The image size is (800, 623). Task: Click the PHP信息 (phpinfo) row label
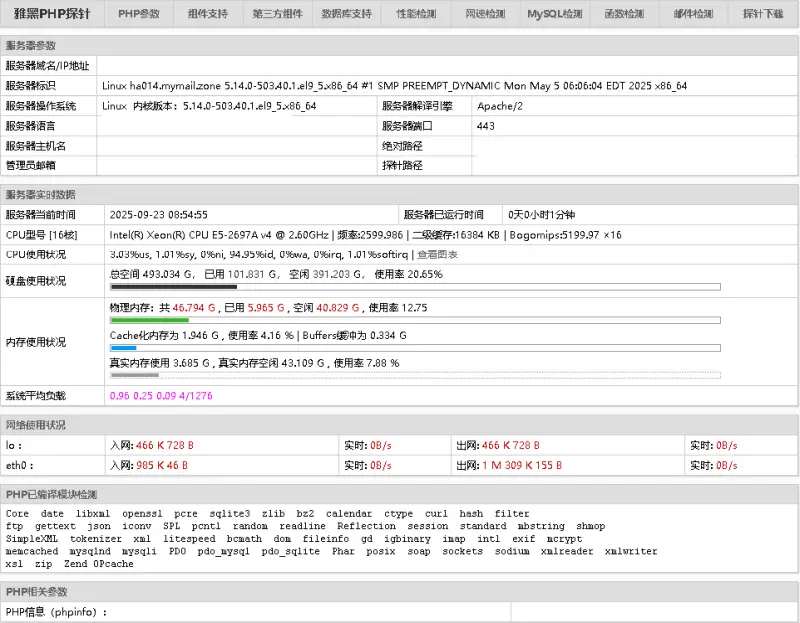coord(56,612)
